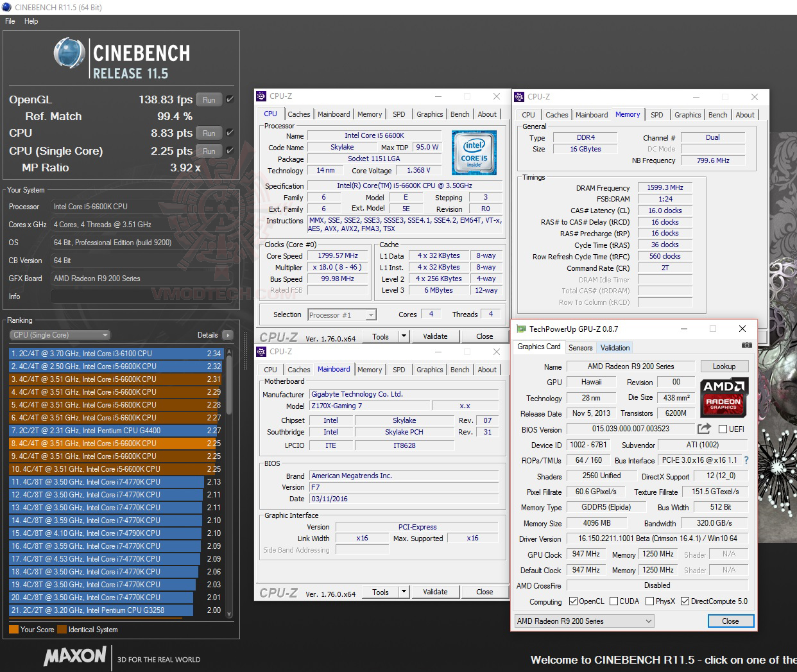Run the CPU benchmark

tap(209, 133)
